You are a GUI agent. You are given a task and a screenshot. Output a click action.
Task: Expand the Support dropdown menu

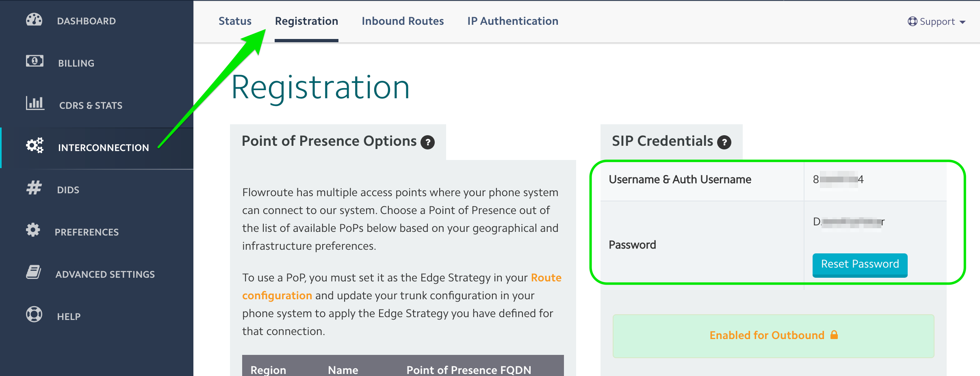pos(937,22)
